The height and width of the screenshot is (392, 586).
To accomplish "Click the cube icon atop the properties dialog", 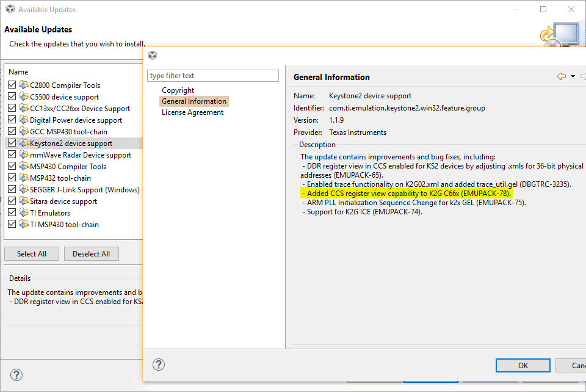I will coord(152,55).
